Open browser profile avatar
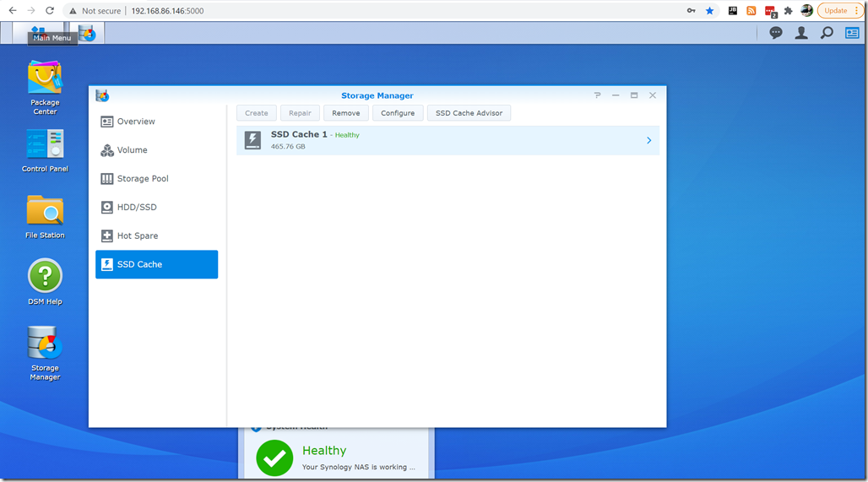 pos(806,10)
